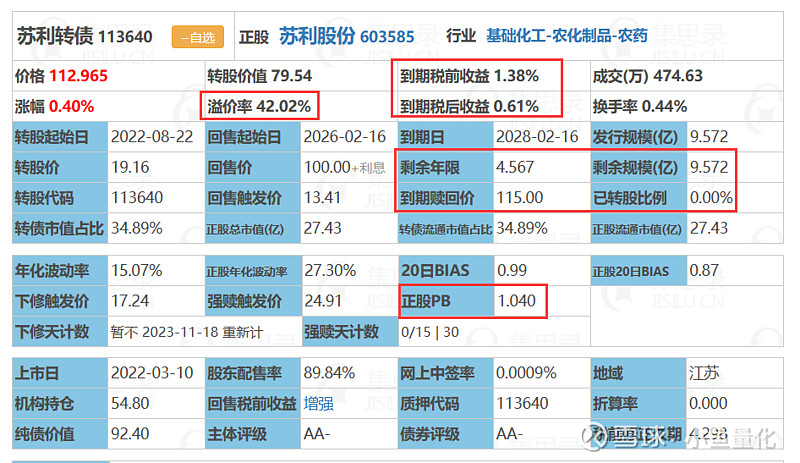
Task: Click the 正股PB label cell
Action: [446, 301]
